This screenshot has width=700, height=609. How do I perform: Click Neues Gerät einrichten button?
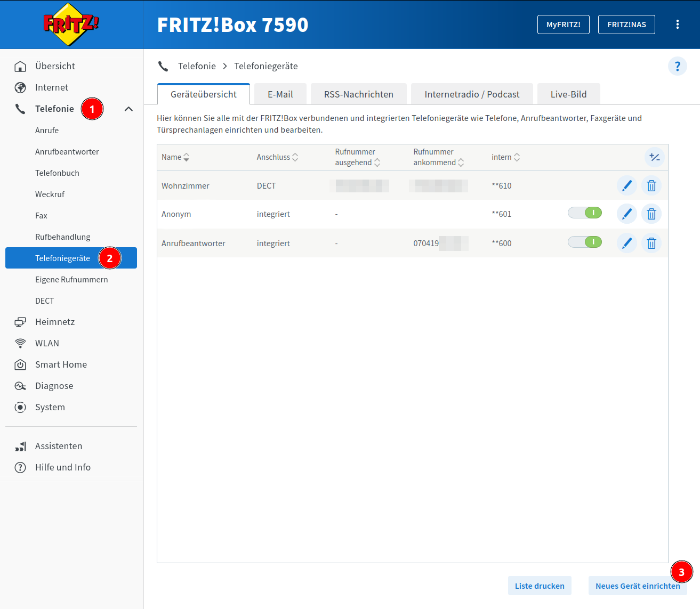[x=637, y=586]
